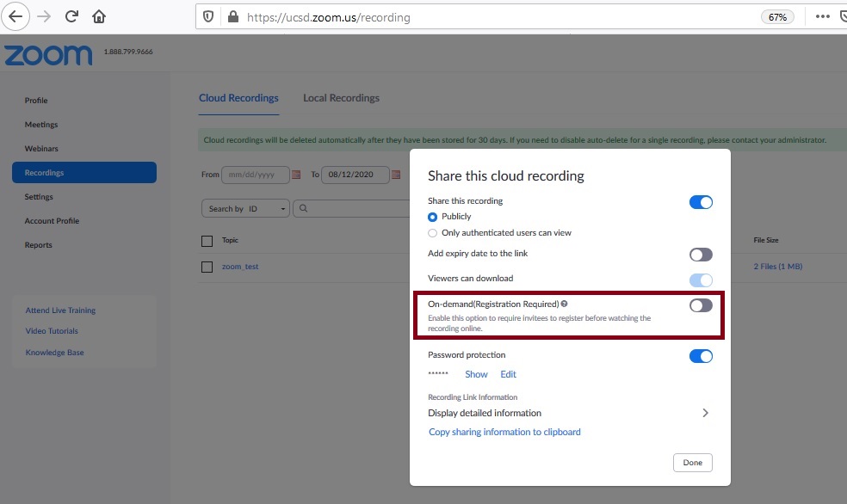
Task: Click the Zoom logo
Action: click(x=48, y=55)
